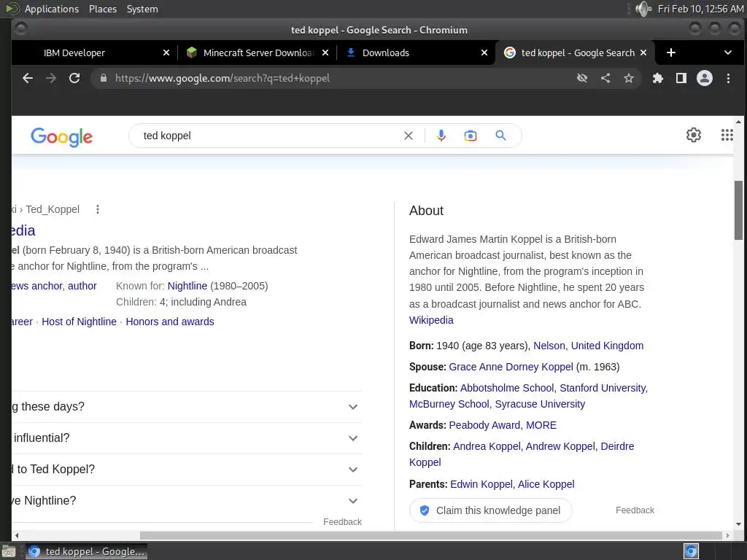Go forward with the forward arrow
747x560 pixels.
click(51, 78)
